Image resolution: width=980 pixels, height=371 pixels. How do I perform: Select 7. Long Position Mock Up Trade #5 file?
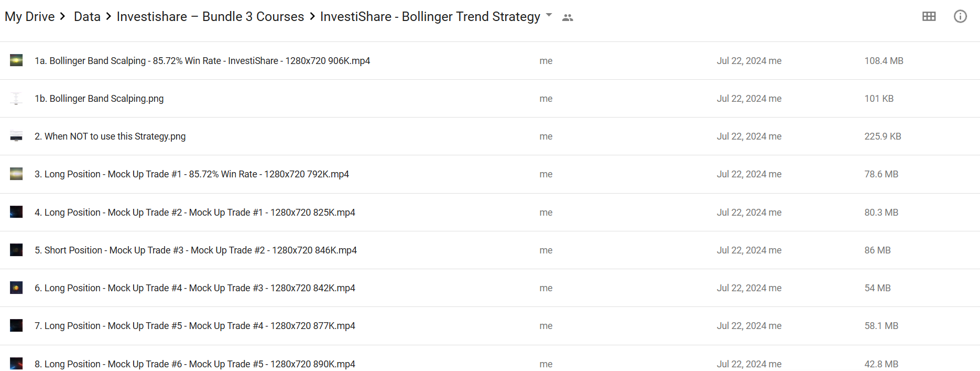coord(195,326)
